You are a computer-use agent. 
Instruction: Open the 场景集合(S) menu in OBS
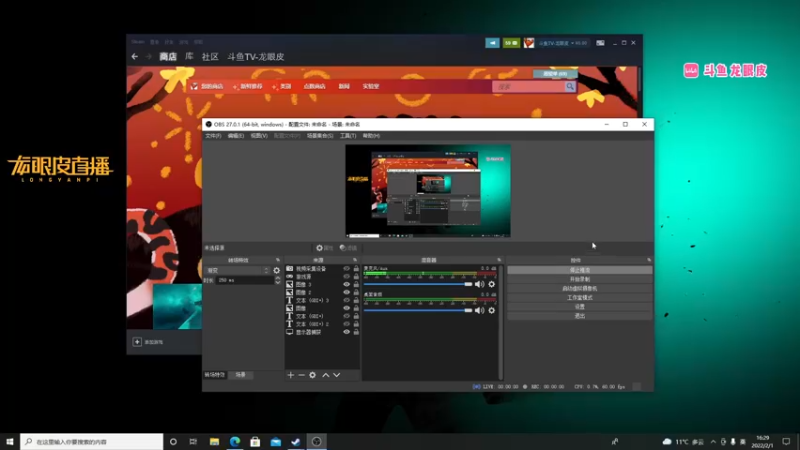320,136
